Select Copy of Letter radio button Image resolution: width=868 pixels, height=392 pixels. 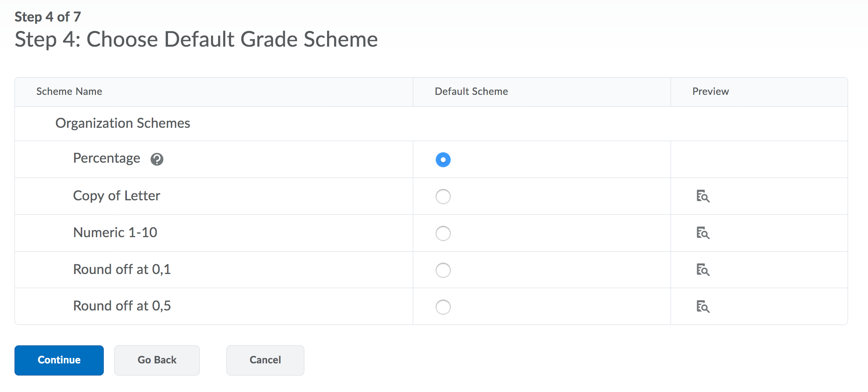coord(443,196)
